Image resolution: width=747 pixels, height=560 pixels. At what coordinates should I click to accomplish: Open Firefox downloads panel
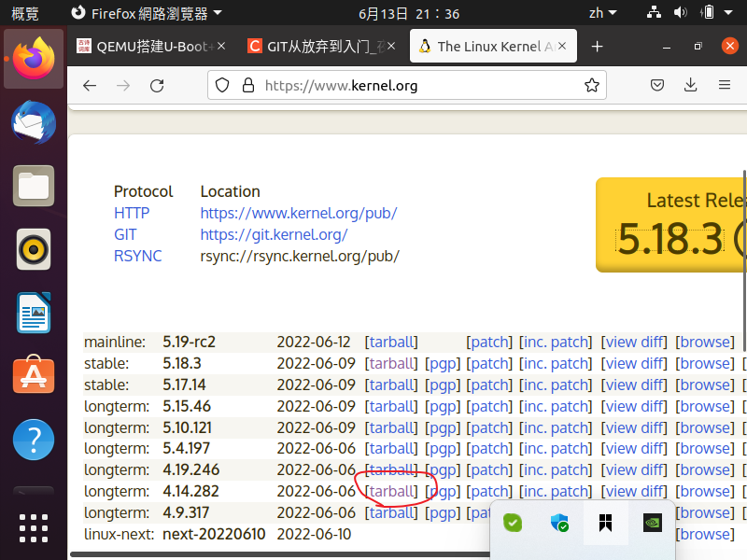pyautogui.click(x=690, y=85)
